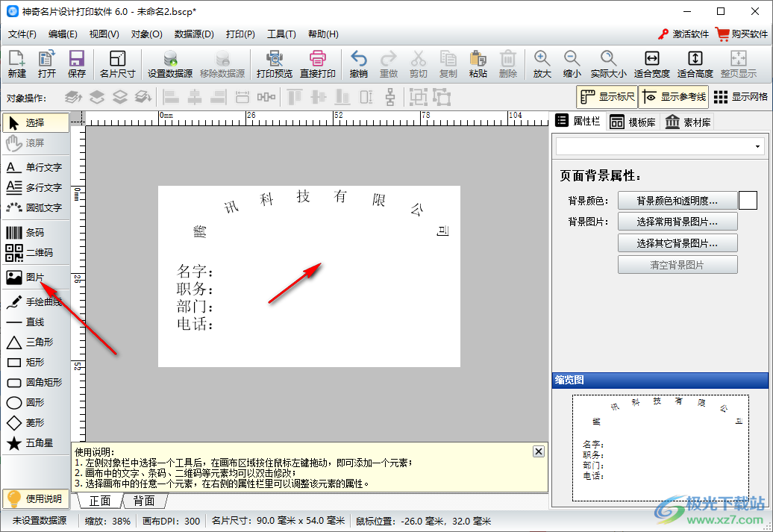Switch to the 素材库 tab
This screenshot has height=532, width=773.
click(x=688, y=122)
